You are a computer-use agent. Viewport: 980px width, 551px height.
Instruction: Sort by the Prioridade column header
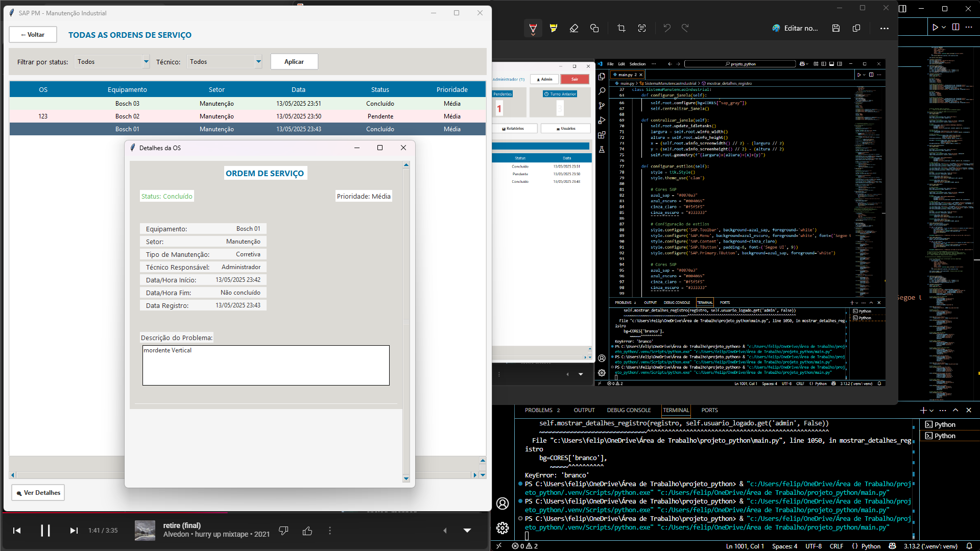click(452, 89)
